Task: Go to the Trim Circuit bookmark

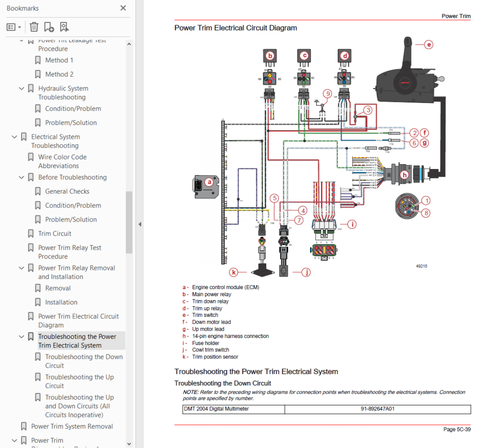Action: [55, 234]
